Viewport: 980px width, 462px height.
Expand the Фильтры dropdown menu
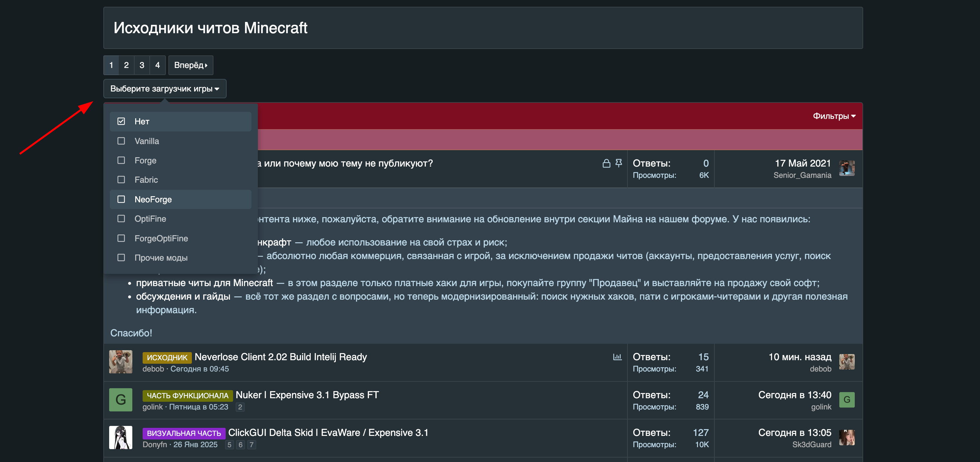coord(834,116)
